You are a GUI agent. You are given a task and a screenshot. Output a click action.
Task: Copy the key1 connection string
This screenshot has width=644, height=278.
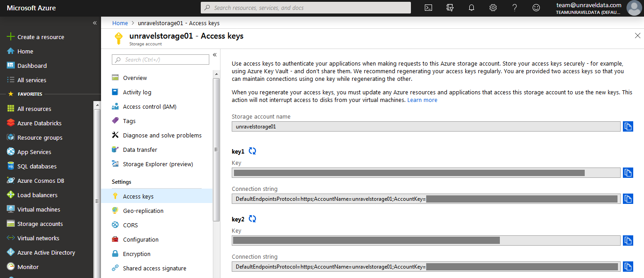coord(628,199)
